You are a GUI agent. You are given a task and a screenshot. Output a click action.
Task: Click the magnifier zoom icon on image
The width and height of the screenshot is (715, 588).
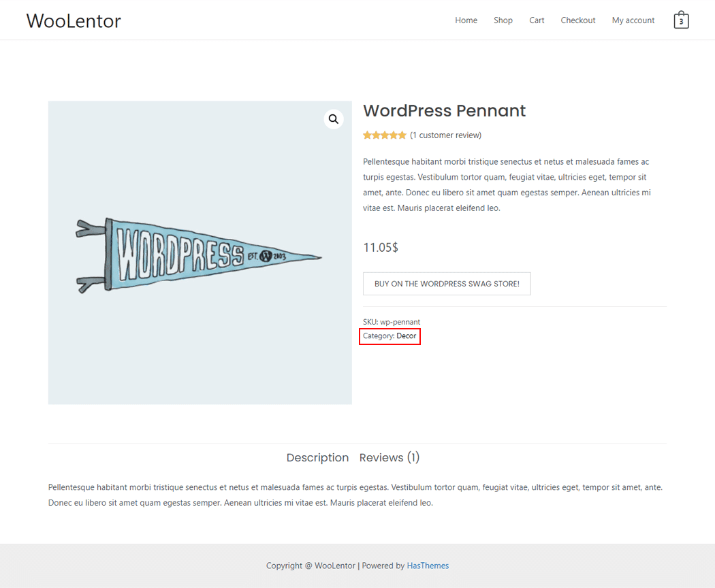click(334, 120)
